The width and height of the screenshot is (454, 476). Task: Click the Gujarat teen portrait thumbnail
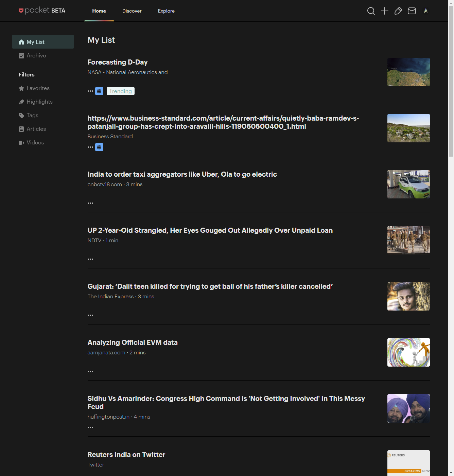408,296
